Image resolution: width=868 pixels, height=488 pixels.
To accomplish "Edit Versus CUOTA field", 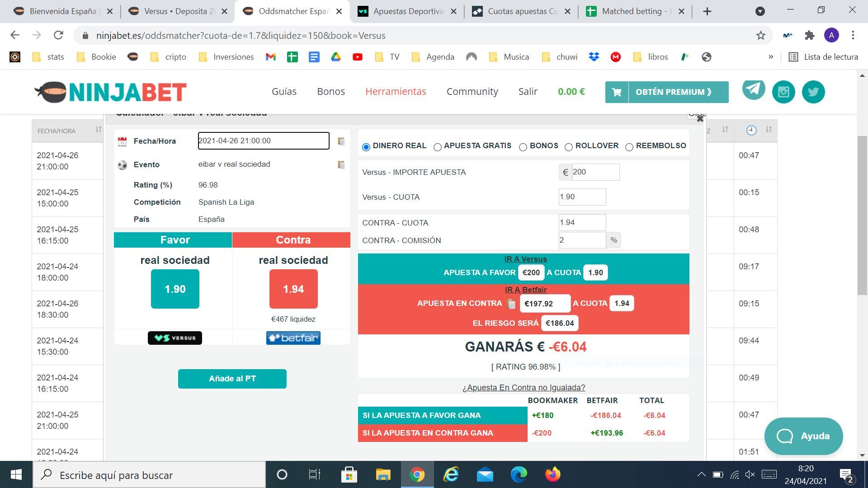I will pos(582,197).
